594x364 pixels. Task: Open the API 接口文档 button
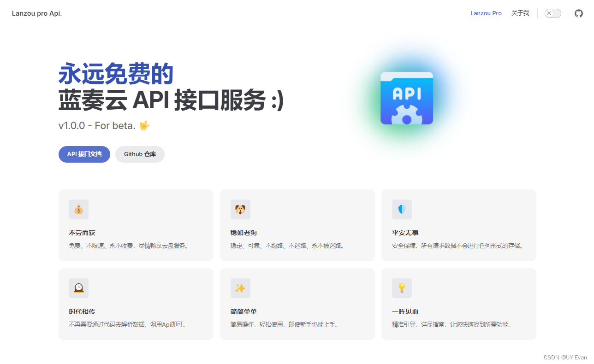[x=84, y=154]
